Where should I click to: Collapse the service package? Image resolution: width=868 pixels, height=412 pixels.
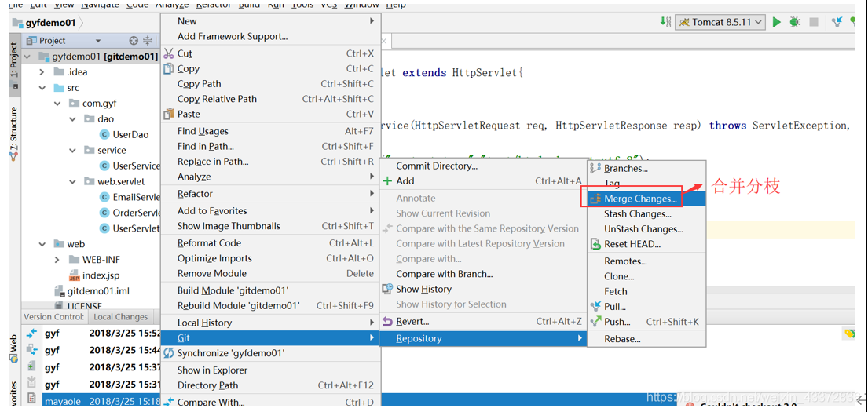[x=73, y=150]
